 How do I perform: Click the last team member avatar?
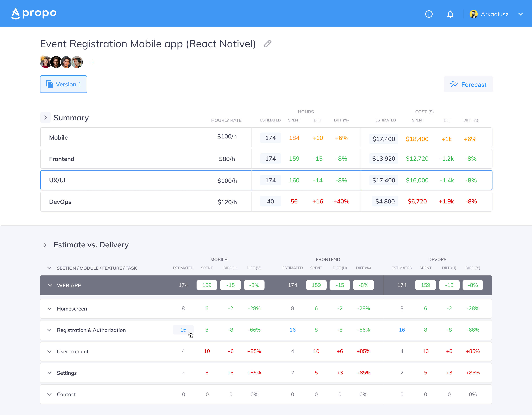click(x=77, y=62)
